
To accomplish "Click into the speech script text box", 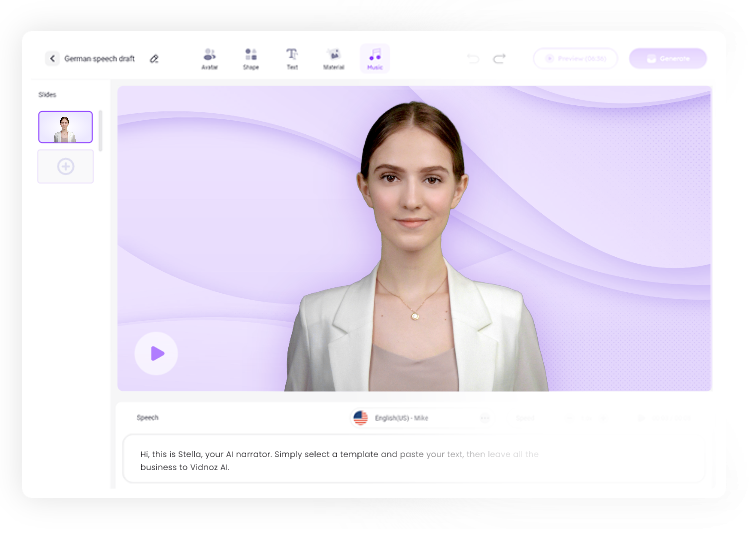I will pyautogui.click(x=414, y=460).
